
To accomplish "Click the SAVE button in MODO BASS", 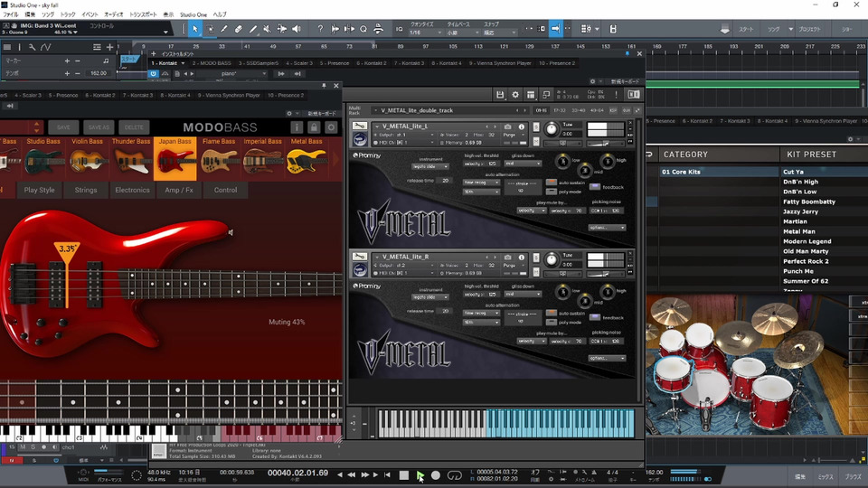I will coord(63,127).
